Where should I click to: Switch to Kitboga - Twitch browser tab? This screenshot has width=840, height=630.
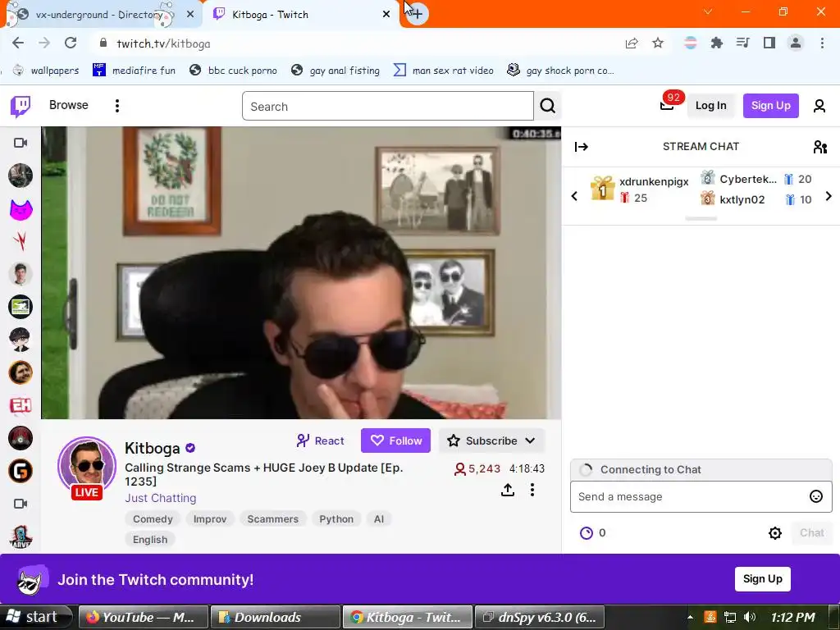coord(300,15)
